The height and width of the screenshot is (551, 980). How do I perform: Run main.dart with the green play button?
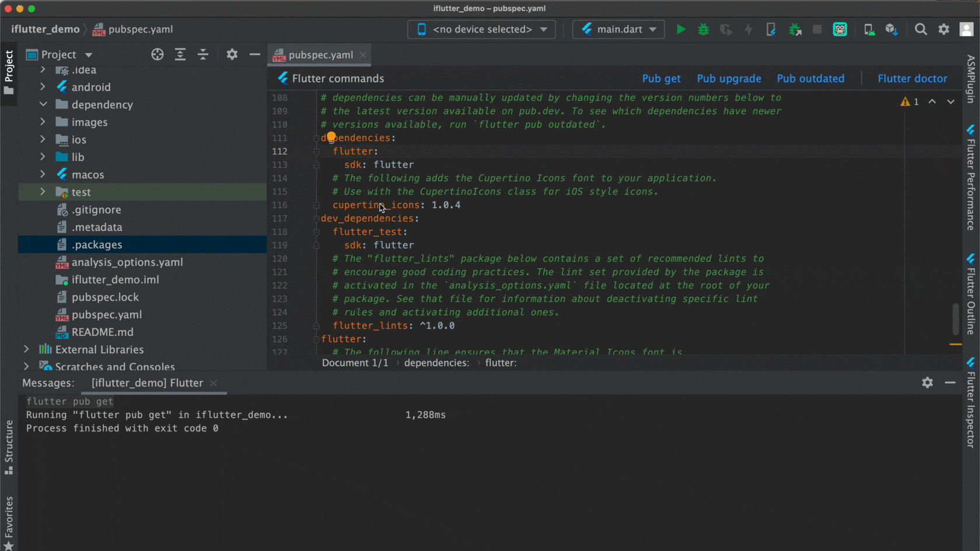point(681,29)
